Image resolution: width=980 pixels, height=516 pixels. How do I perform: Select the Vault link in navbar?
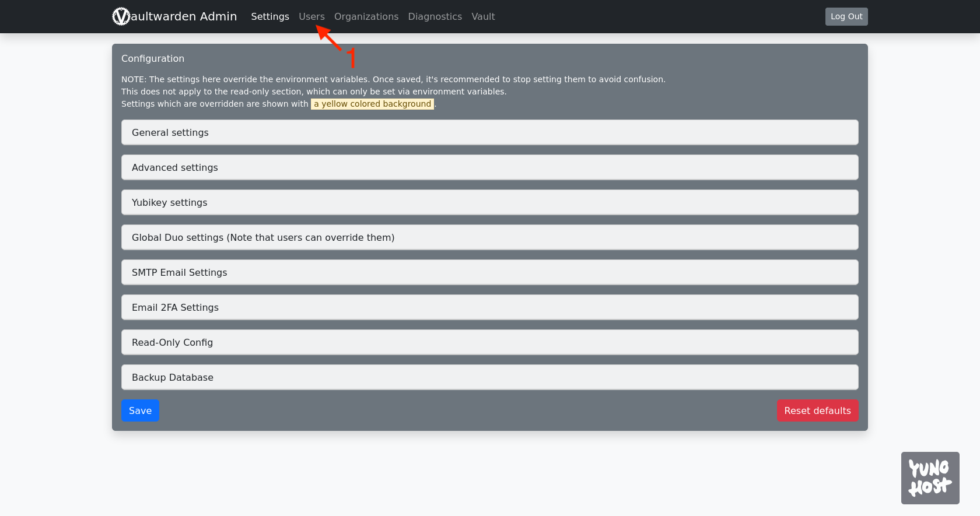pyautogui.click(x=482, y=16)
